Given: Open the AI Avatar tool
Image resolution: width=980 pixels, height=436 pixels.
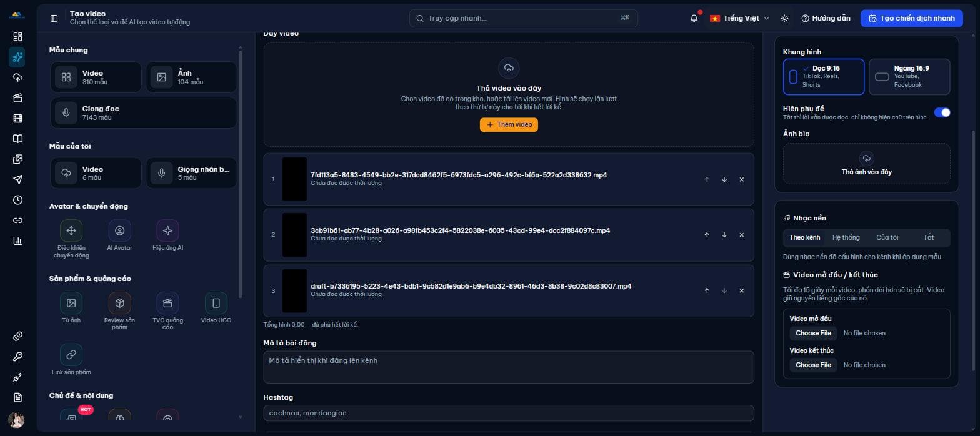Looking at the screenshot, I should tap(119, 235).
